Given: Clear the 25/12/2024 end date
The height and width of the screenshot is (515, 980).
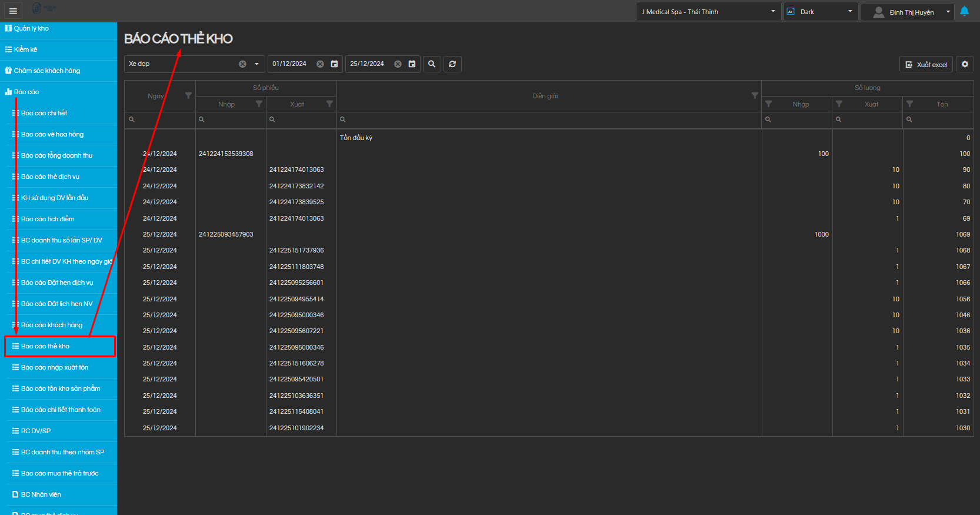Looking at the screenshot, I should (x=398, y=64).
